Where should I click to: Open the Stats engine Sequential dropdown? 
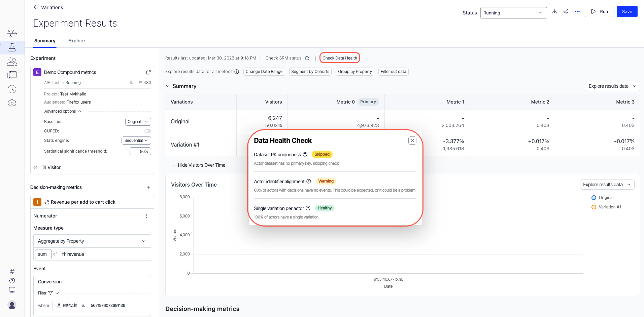136,141
